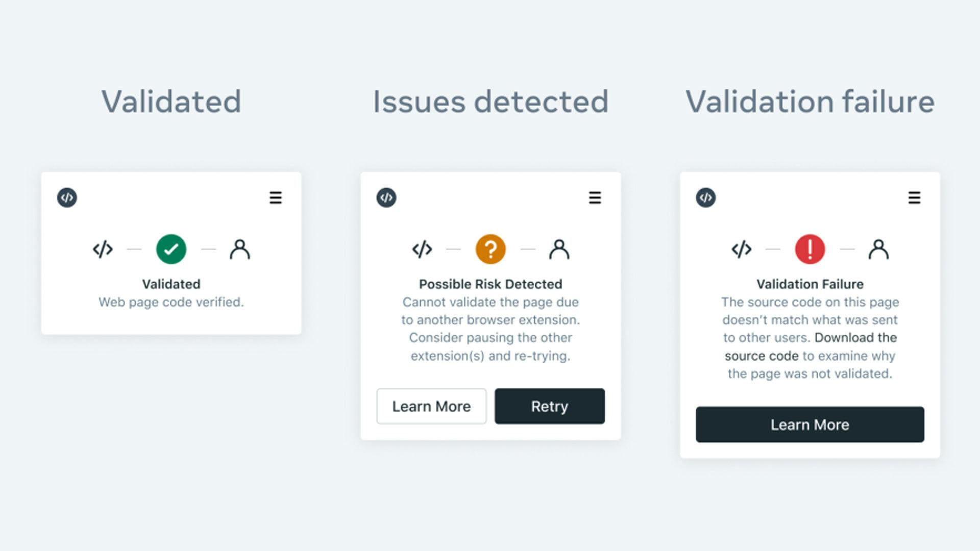This screenshot has width=980, height=551.
Task: Click the Retry button
Action: 550,406
